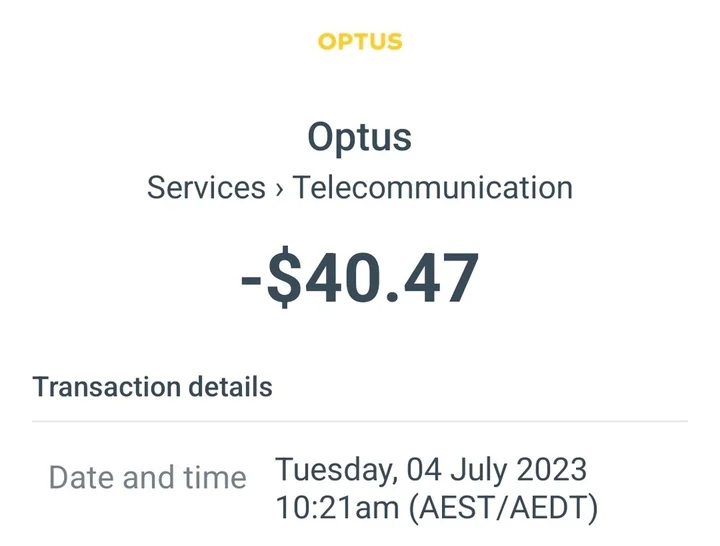Click the dollar sign in the amount
Screen dimensions: 720x546
pyautogui.click(x=285, y=279)
